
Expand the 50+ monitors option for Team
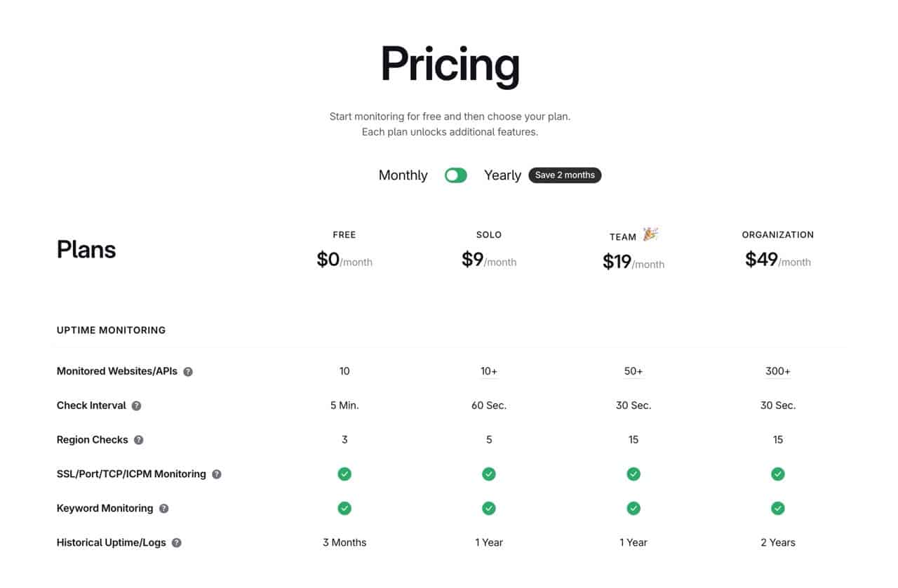click(634, 371)
